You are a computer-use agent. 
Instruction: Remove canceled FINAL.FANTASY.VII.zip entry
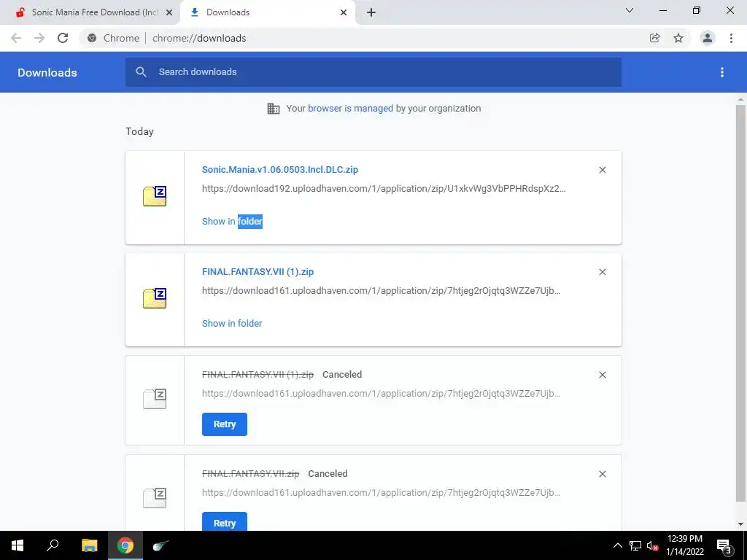[602, 474]
